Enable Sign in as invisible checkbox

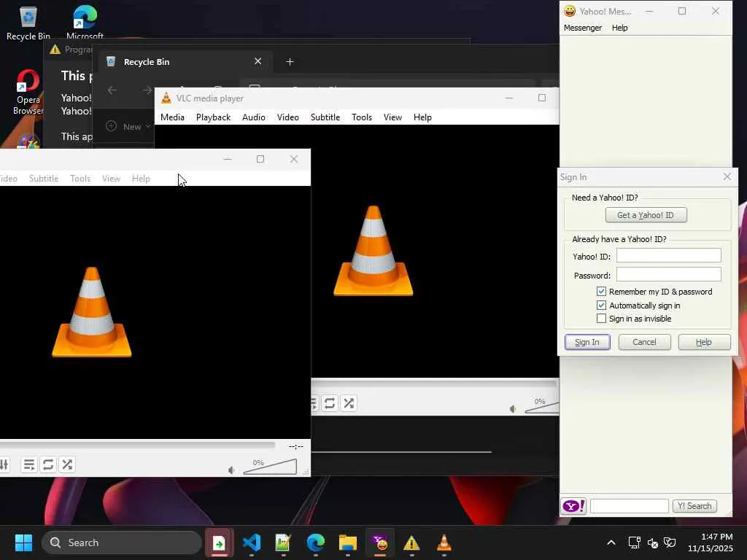tap(601, 319)
